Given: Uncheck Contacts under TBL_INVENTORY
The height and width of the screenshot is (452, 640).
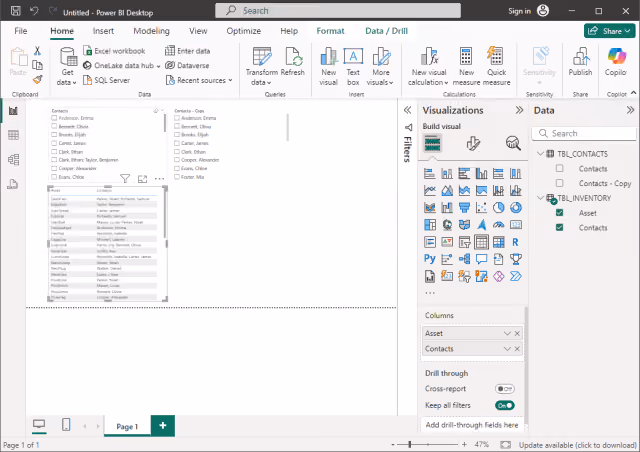Looking at the screenshot, I should coord(560,227).
